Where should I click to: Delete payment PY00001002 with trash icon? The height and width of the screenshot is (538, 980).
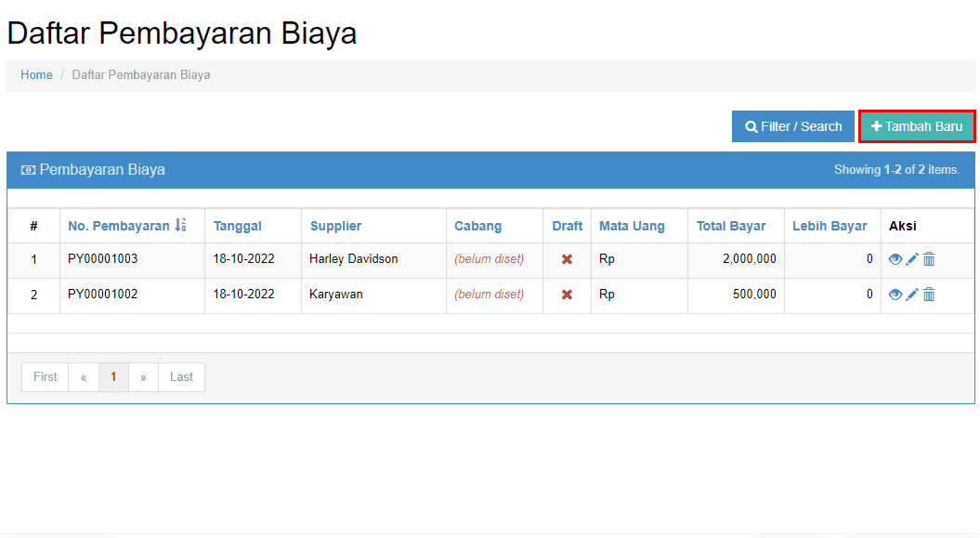[930, 295]
